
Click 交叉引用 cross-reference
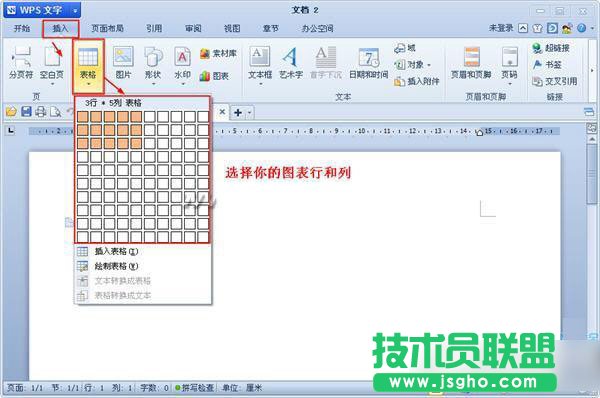(x=555, y=81)
